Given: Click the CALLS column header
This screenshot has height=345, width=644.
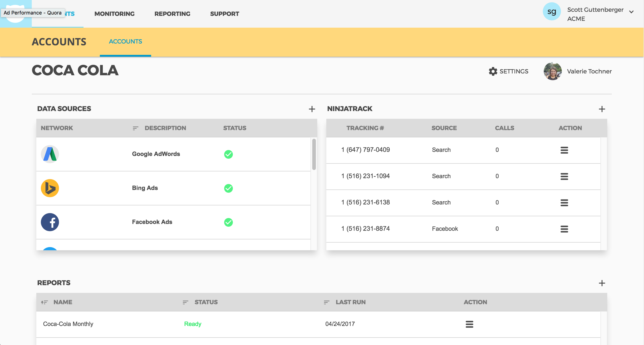Looking at the screenshot, I should tap(504, 128).
